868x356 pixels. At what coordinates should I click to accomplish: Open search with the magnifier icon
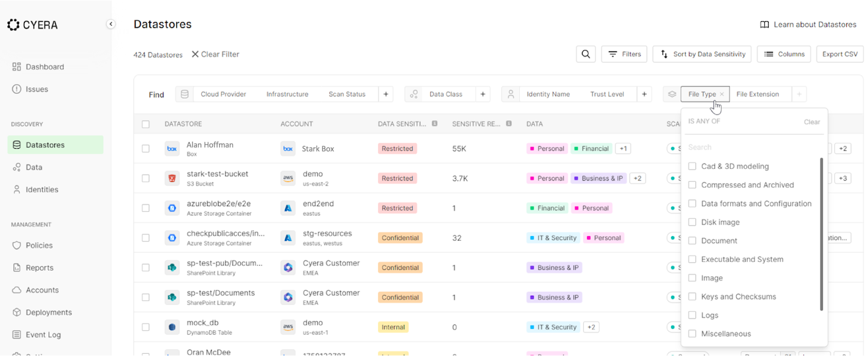pos(586,54)
